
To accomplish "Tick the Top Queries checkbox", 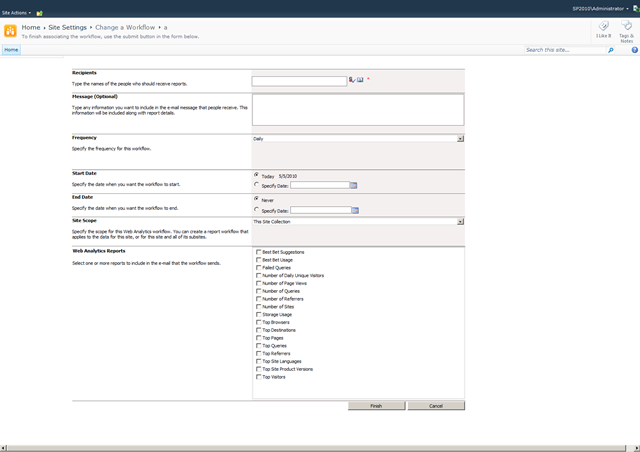I will (x=258, y=345).
